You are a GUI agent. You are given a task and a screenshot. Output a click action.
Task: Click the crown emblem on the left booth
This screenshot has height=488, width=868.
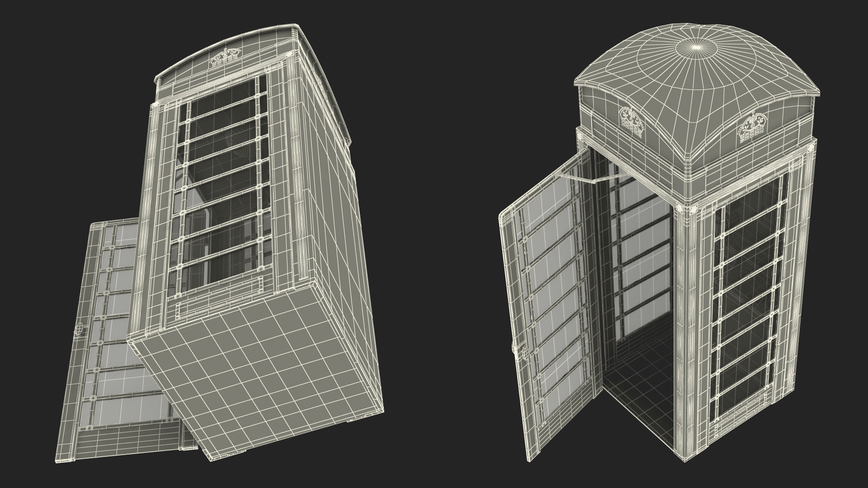click(225, 57)
